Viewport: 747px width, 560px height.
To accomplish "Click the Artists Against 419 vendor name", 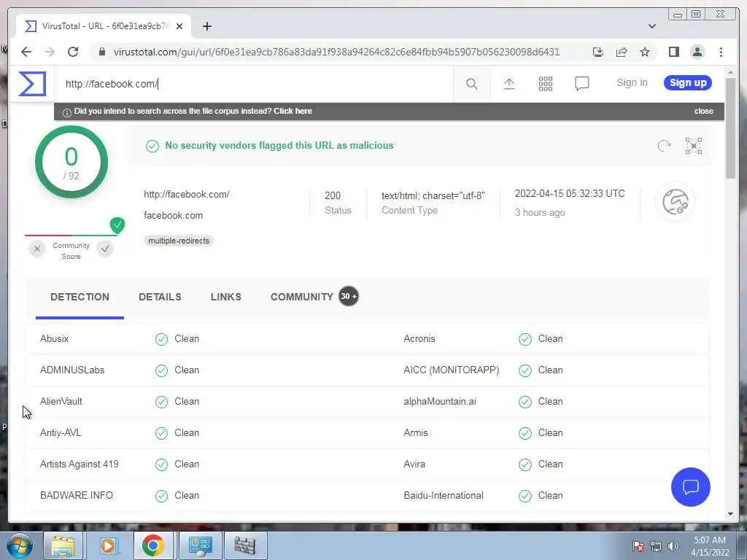I will [x=79, y=464].
